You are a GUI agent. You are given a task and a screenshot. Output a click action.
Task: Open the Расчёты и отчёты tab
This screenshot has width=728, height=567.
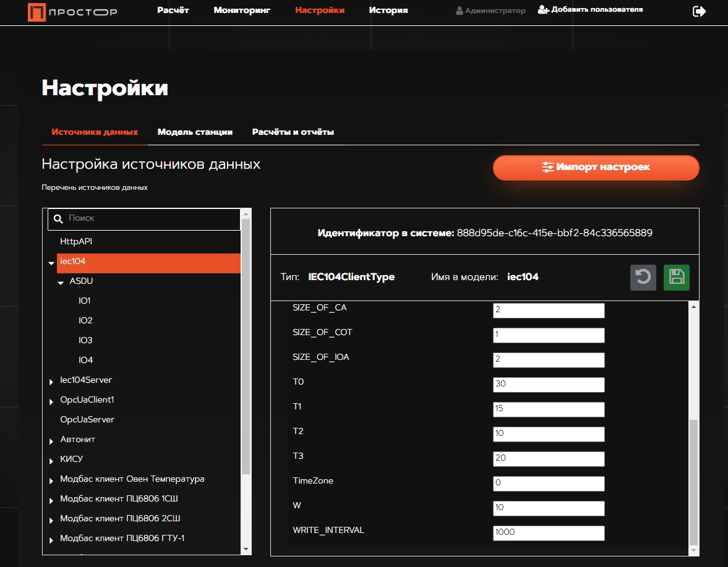tap(293, 132)
